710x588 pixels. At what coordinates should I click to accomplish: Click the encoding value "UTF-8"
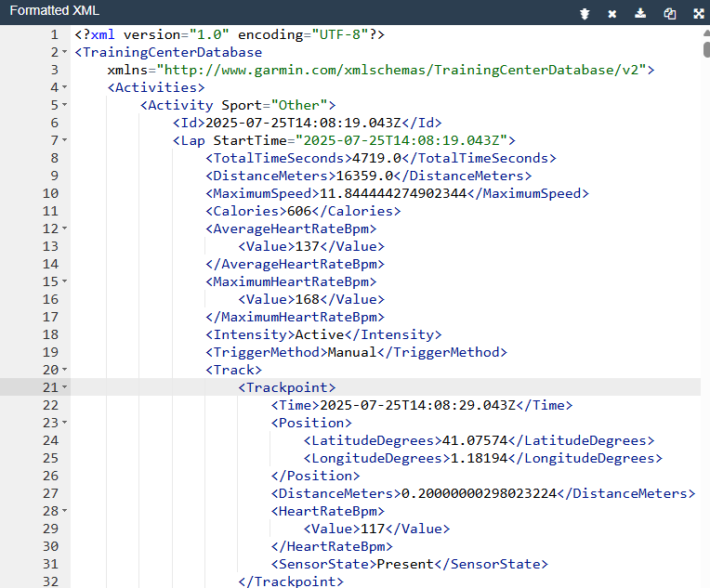[340, 34]
